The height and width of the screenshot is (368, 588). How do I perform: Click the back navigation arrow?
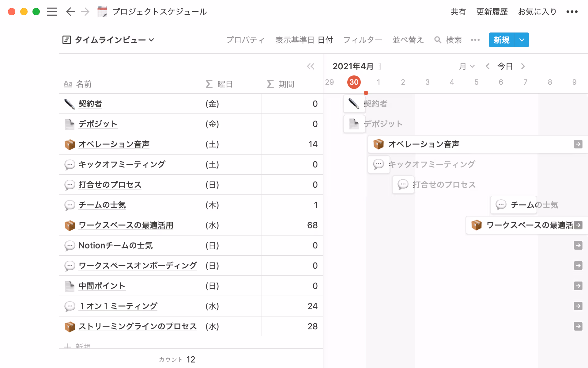pos(70,12)
